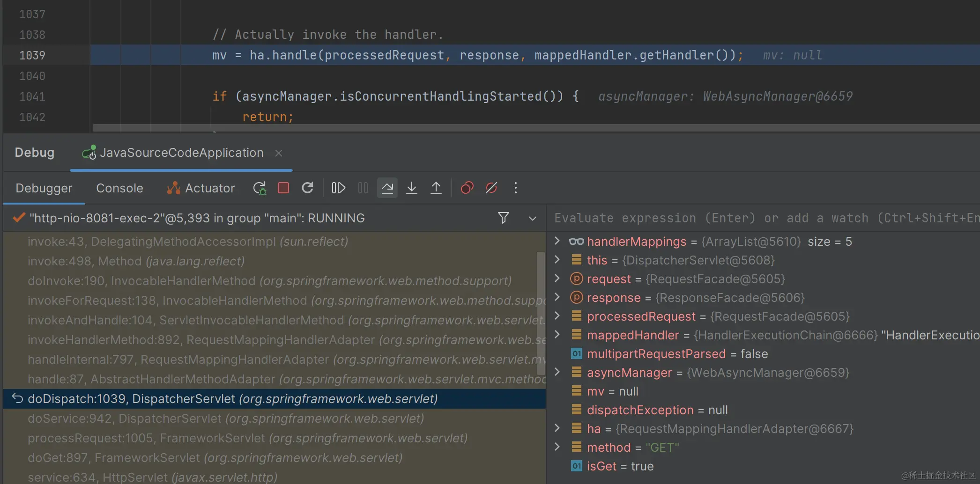
Task: Click the ha.handle call on line 1039
Action: (x=283, y=55)
